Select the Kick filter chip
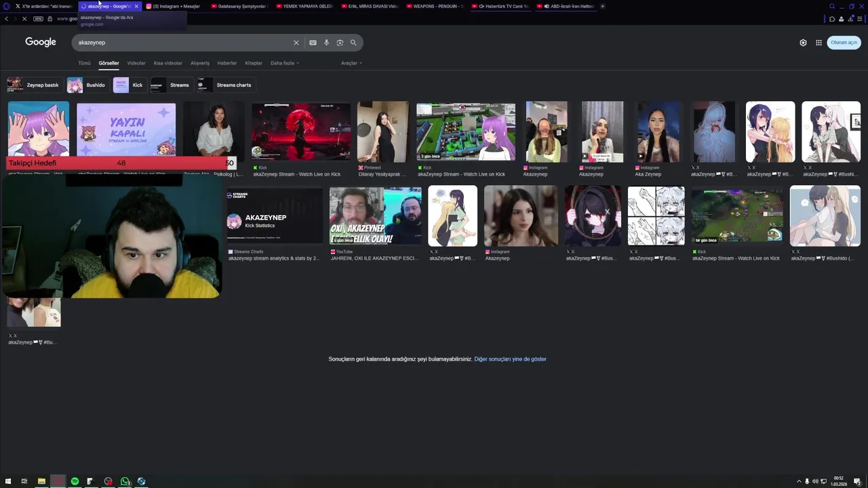Viewport: 868px width, 488px height. point(129,85)
